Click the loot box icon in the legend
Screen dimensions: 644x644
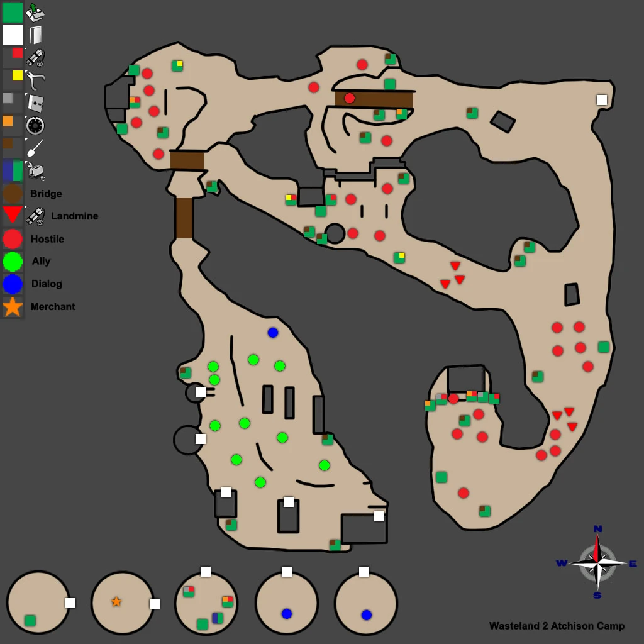click(x=35, y=13)
